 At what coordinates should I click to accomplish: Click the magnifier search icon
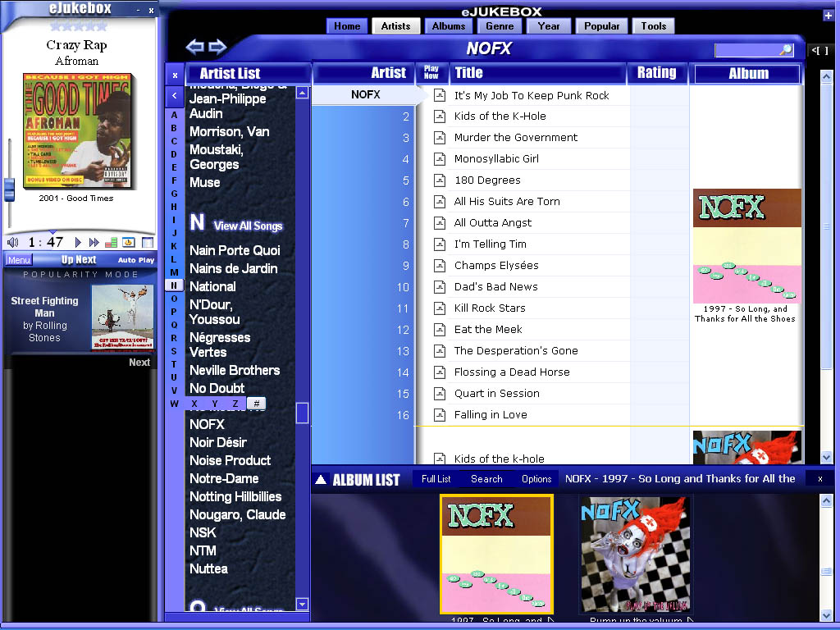click(785, 50)
